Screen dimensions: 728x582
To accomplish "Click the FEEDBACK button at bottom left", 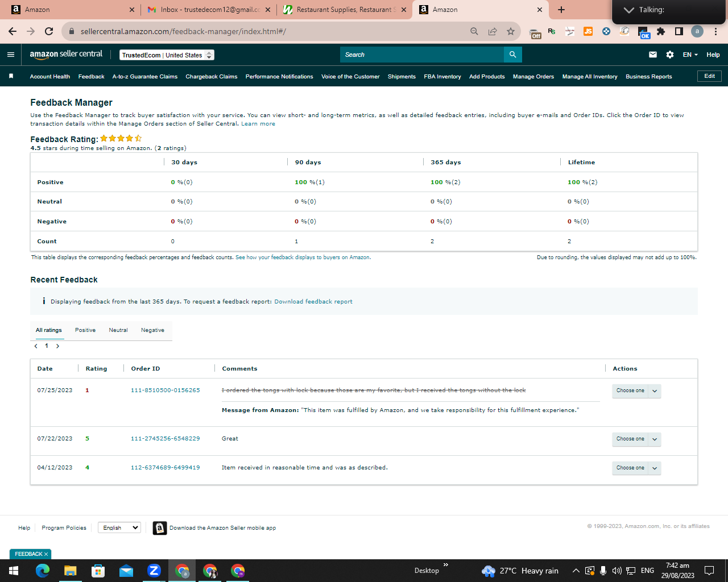I will (x=30, y=554).
